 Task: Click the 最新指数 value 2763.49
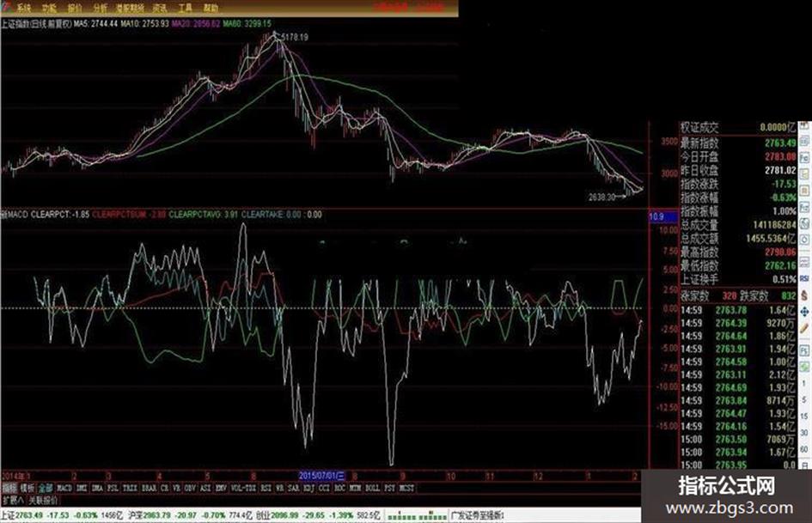pos(780,143)
